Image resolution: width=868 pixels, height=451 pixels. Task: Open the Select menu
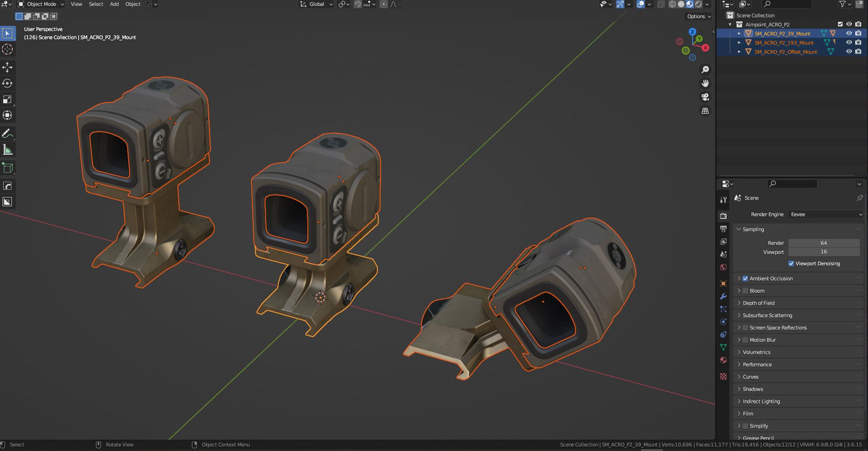point(96,4)
